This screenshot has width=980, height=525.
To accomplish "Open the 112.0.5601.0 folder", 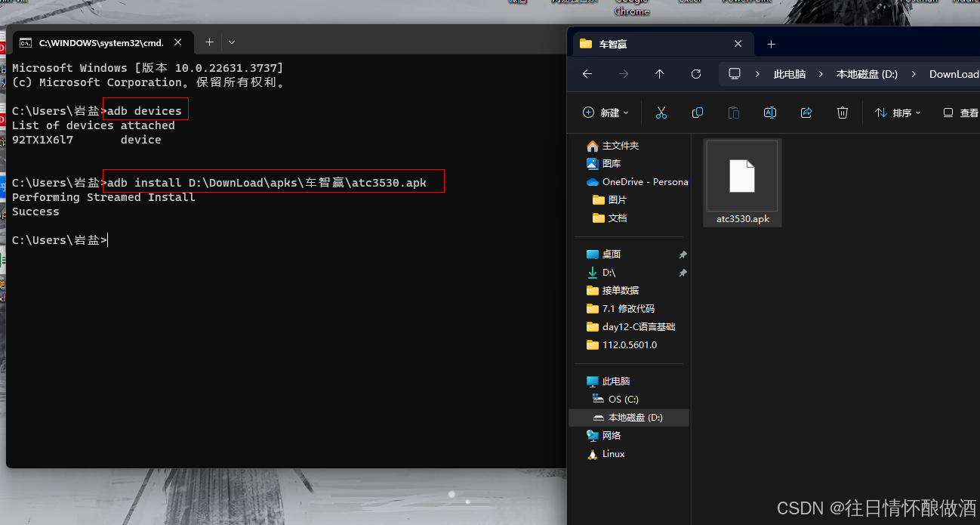I will [621, 344].
